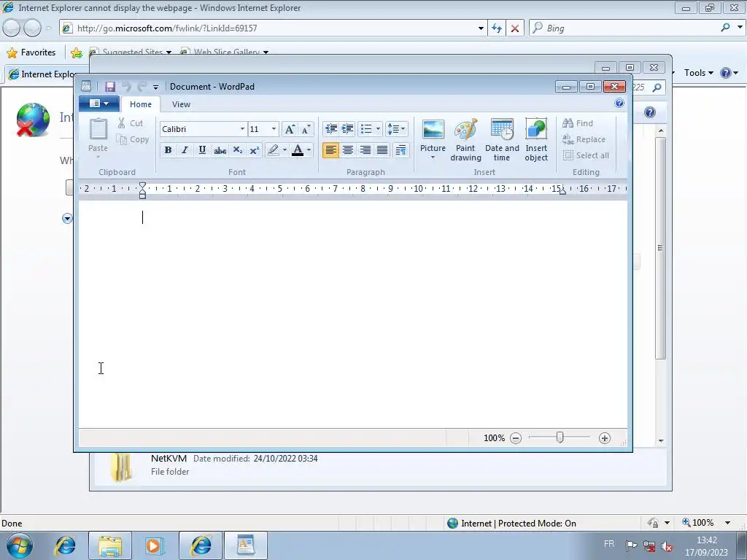
Task: Insert Date and time
Action: 502,139
